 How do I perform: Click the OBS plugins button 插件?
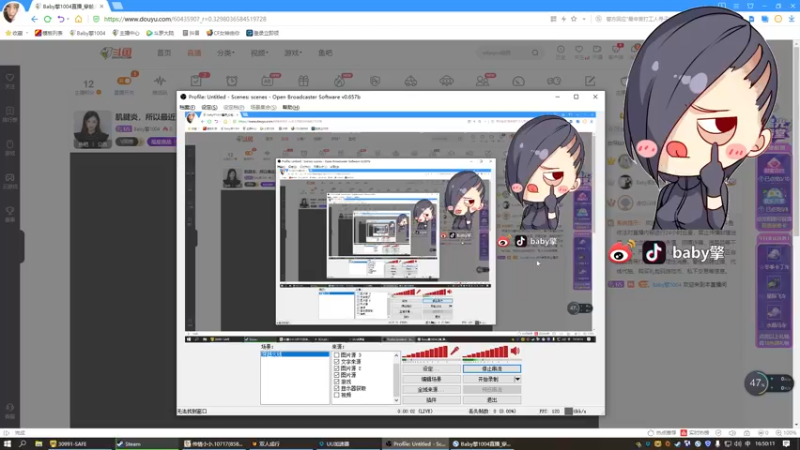(431, 400)
